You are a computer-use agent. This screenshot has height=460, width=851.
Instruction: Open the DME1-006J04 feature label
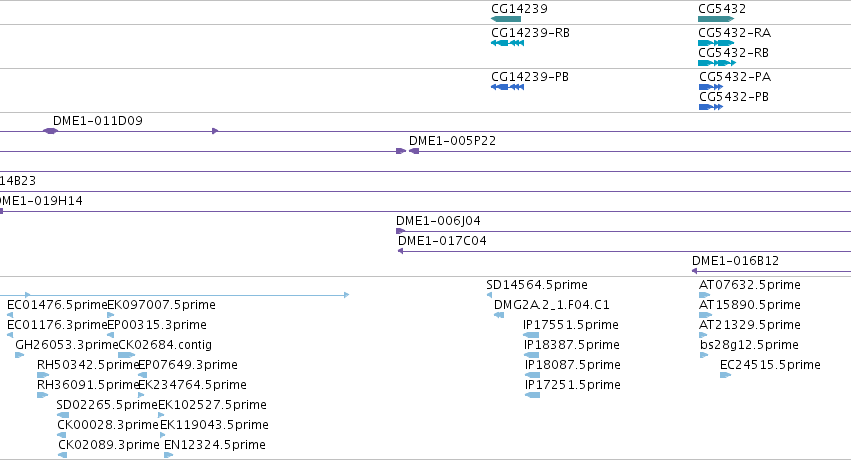pyautogui.click(x=438, y=221)
